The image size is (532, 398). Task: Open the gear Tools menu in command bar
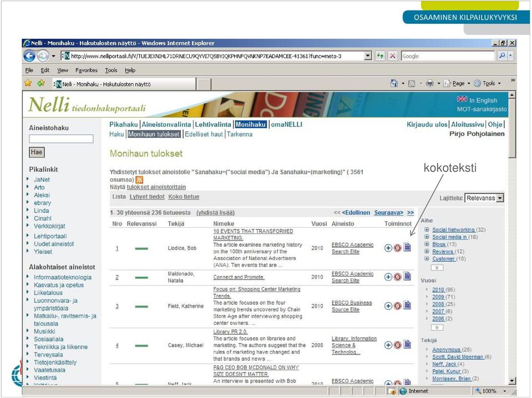(x=487, y=83)
